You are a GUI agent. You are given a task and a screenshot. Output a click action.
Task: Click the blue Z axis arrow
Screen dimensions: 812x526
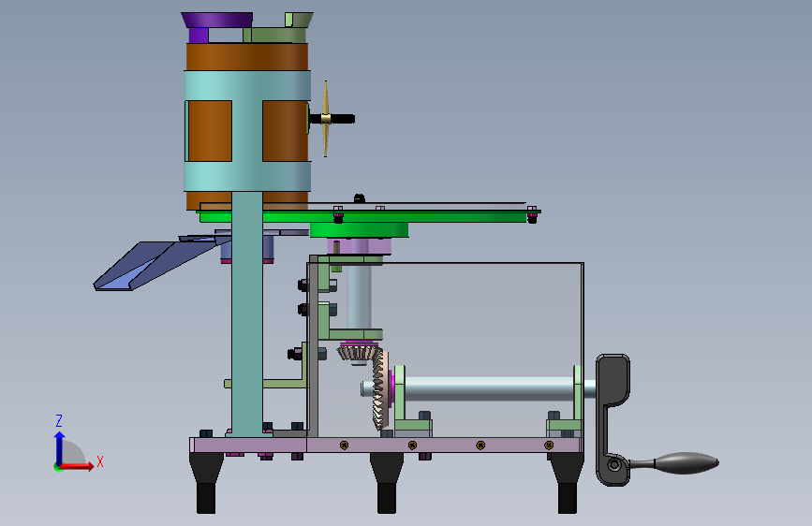(x=59, y=448)
